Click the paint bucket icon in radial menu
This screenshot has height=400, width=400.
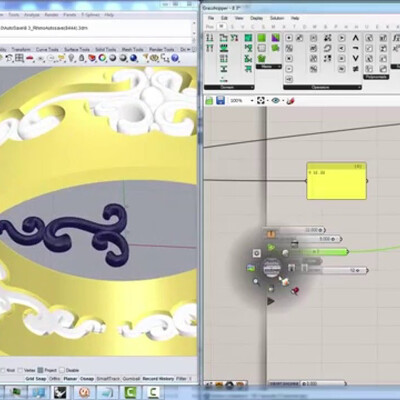[284, 281]
